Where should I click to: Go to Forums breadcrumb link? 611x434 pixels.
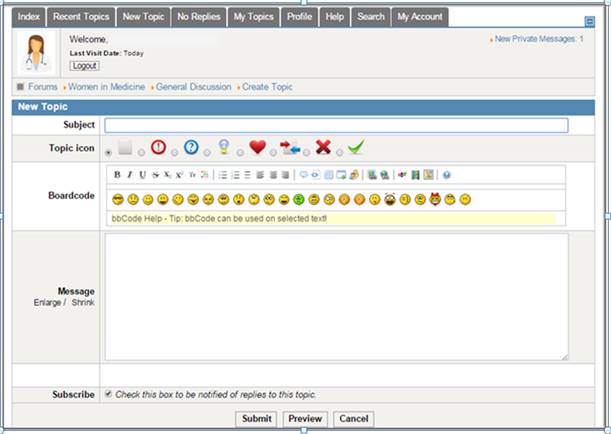click(x=43, y=87)
